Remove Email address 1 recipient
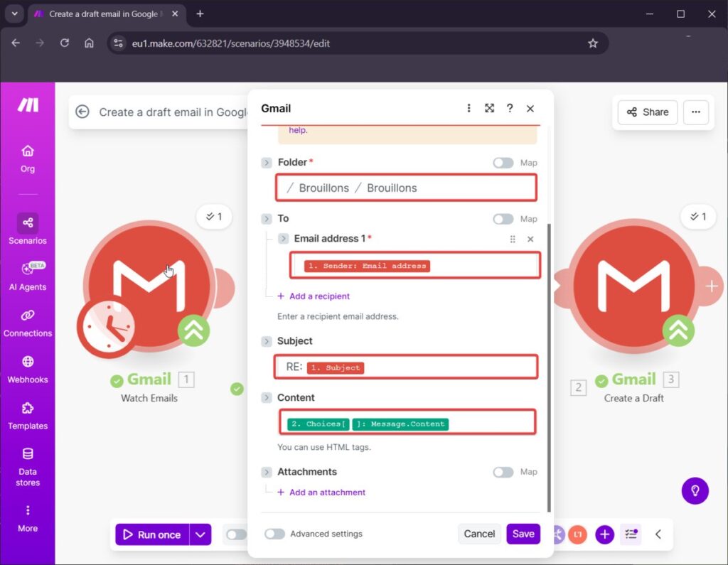This screenshot has height=565, width=728. [x=530, y=240]
